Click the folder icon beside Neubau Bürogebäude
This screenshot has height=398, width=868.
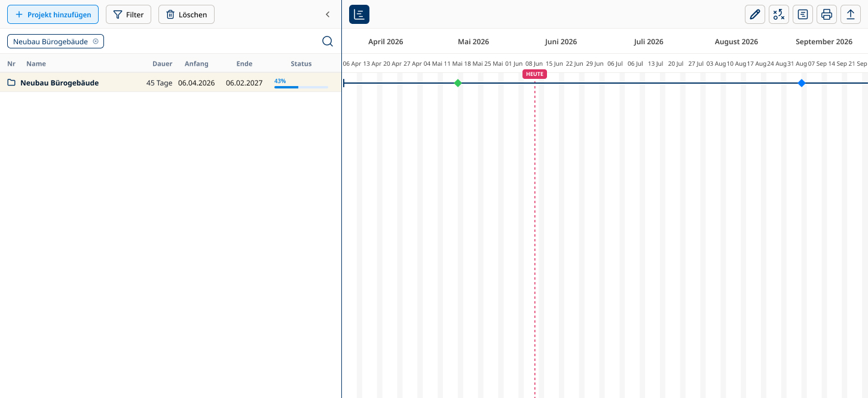pos(11,82)
